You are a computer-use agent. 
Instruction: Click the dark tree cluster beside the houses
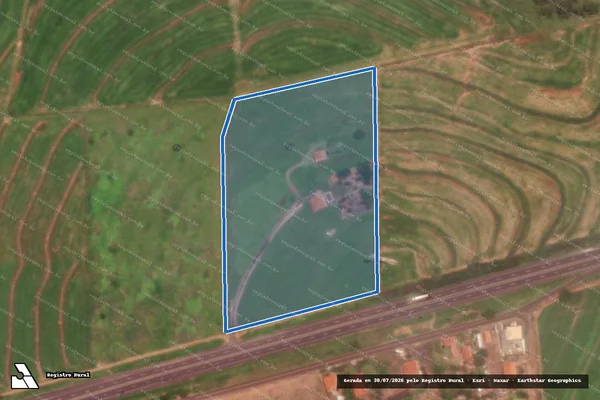(x=354, y=189)
